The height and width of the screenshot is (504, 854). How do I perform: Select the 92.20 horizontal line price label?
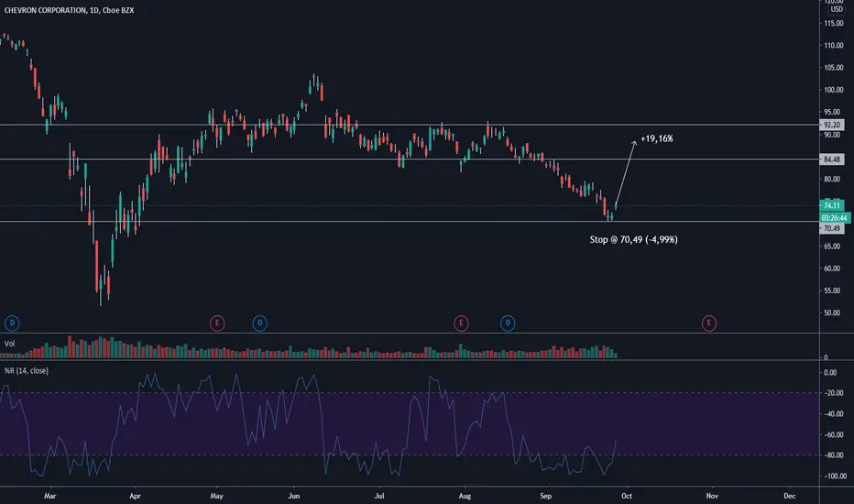tap(832, 125)
